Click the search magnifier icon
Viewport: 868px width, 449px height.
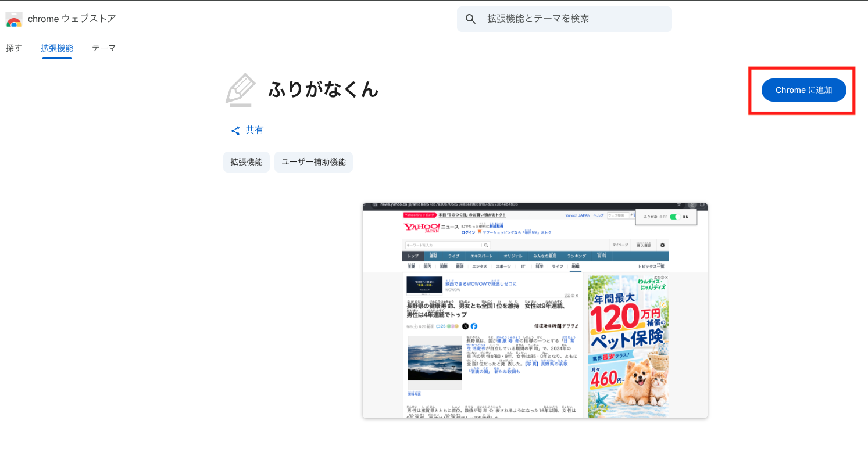point(471,19)
